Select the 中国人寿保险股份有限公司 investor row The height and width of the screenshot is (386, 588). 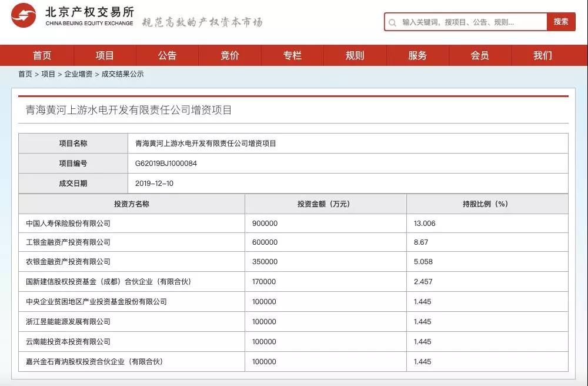tap(68, 224)
